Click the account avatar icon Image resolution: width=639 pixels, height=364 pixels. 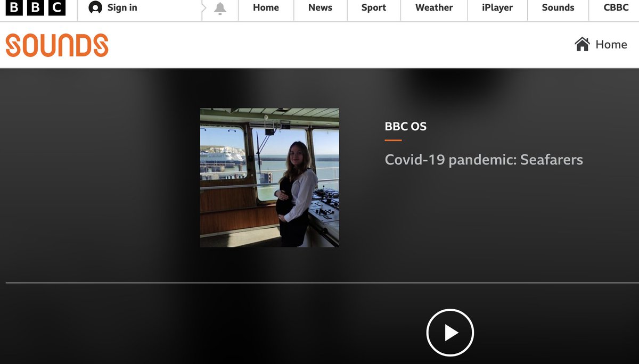pos(95,7)
